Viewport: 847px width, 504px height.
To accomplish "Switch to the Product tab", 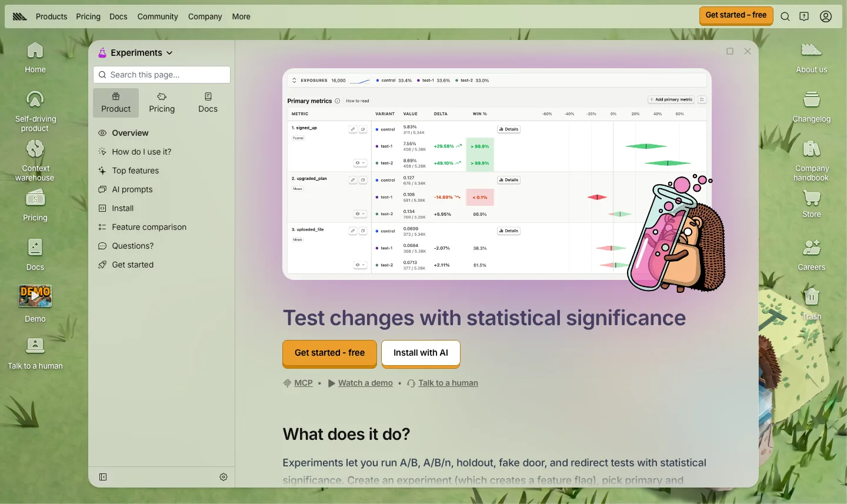I will click(116, 103).
